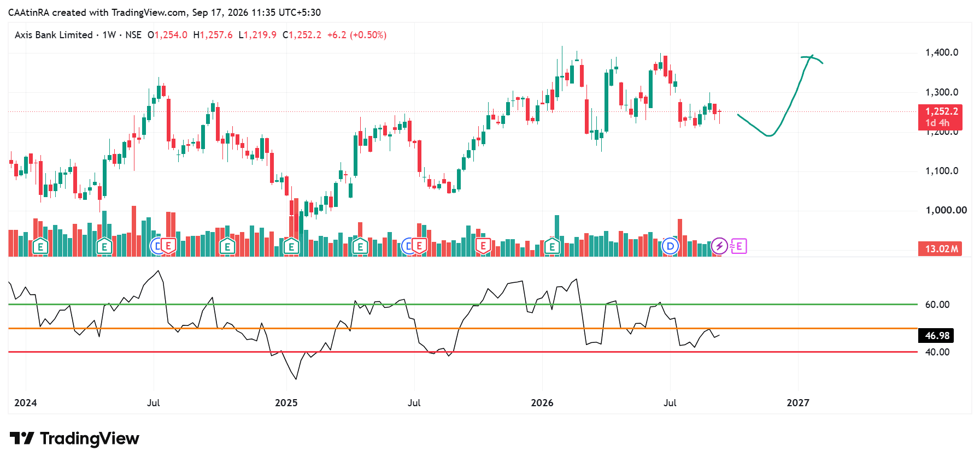
Task: Click the low value L1,219.9
Action: [x=257, y=35]
